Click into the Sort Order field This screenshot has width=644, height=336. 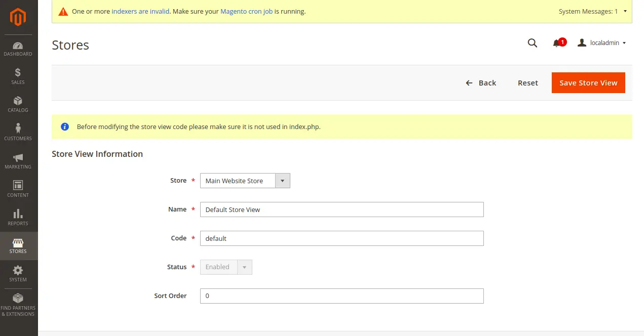pos(342,296)
